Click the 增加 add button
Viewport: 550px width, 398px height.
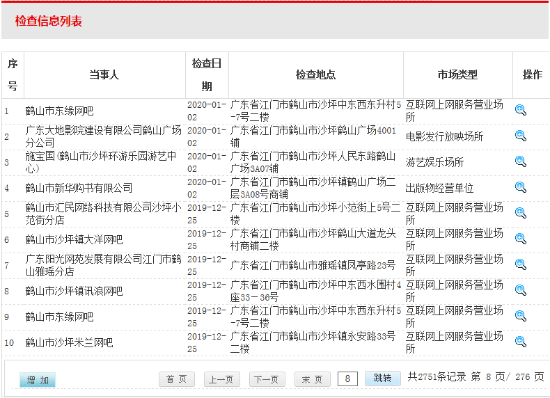pos(38,380)
